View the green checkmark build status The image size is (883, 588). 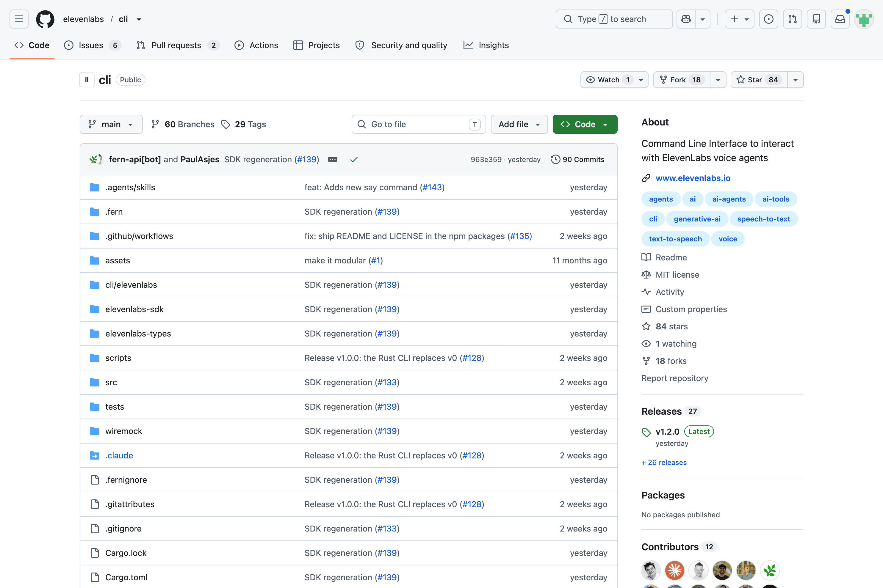pos(354,159)
